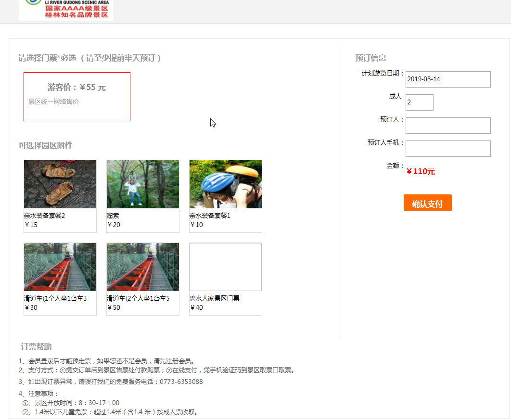Click the 成人 quantity field

419,102
